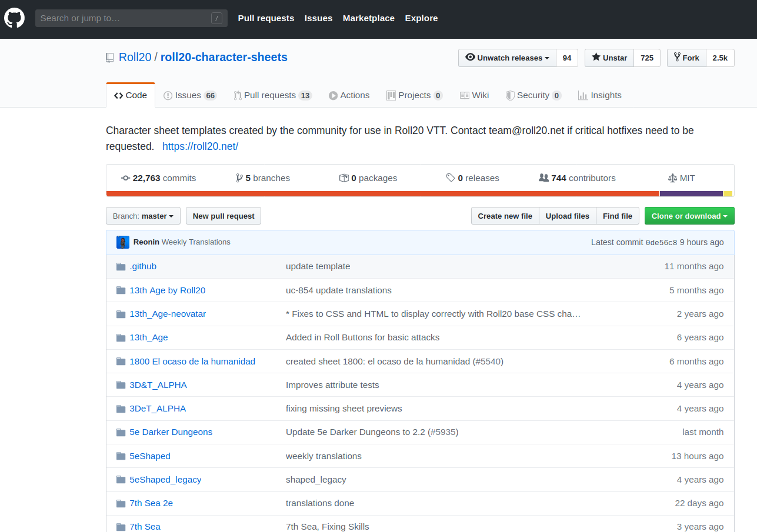Open the 'fixing missing sheet previews' commit message

[x=344, y=409]
